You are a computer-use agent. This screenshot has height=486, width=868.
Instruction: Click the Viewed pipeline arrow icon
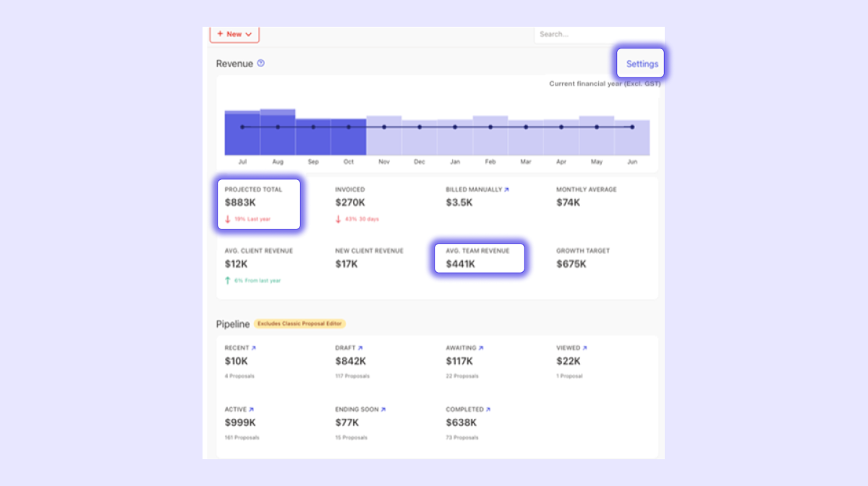pyautogui.click(x=584, y=348)
